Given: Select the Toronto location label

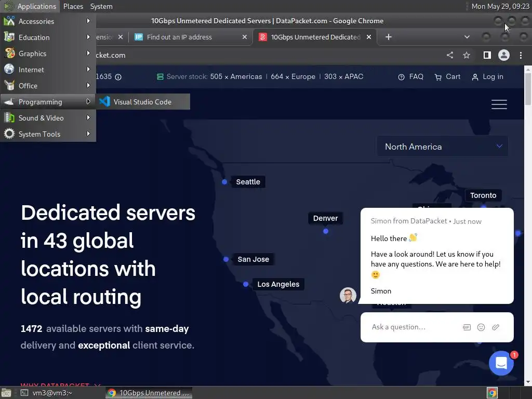Looking at the screenshot, I should pos(483,195).
